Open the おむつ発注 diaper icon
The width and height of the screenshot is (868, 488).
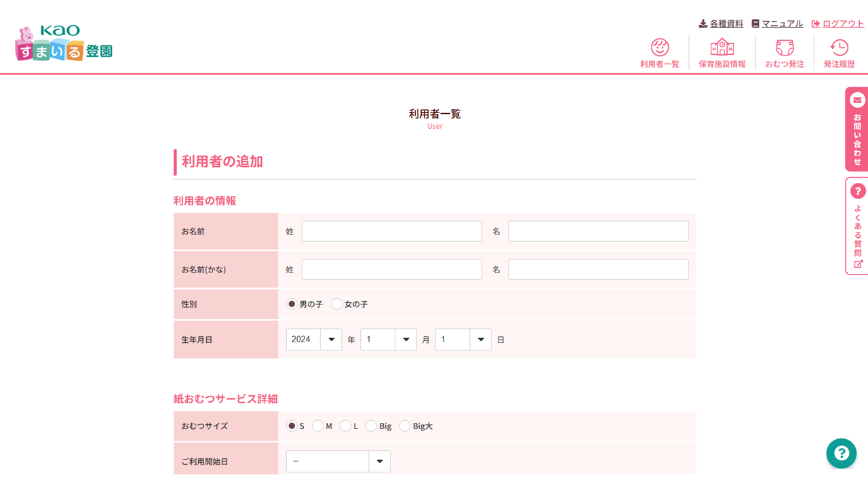(785, 47)
